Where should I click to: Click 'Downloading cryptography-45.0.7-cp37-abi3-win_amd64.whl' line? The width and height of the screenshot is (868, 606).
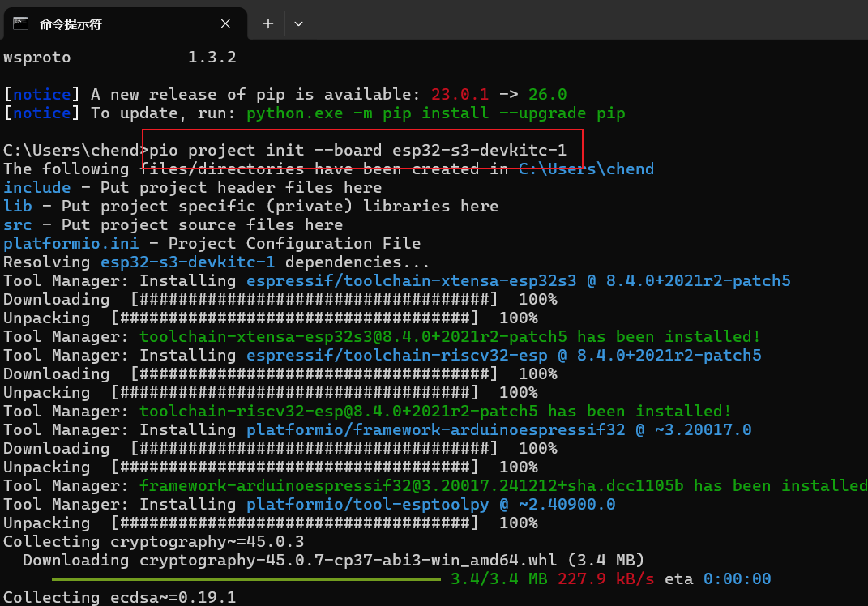click(333, 561)
